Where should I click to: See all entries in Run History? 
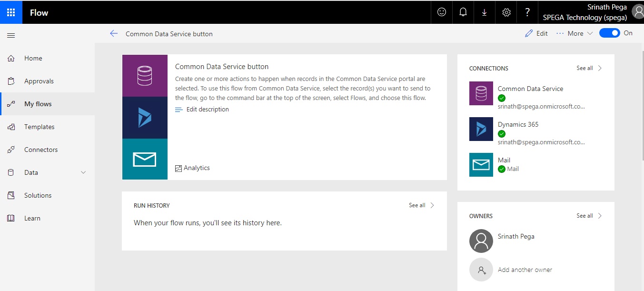(421, 205)
